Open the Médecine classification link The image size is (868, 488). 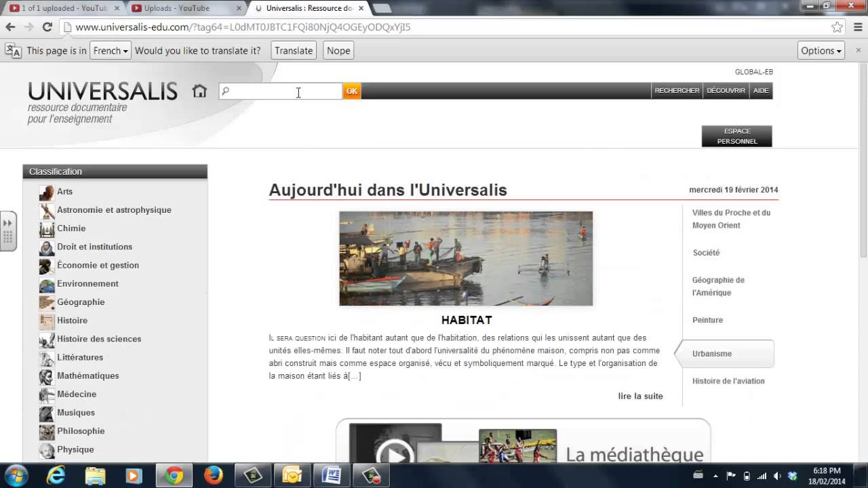click(x=77, y=394)
